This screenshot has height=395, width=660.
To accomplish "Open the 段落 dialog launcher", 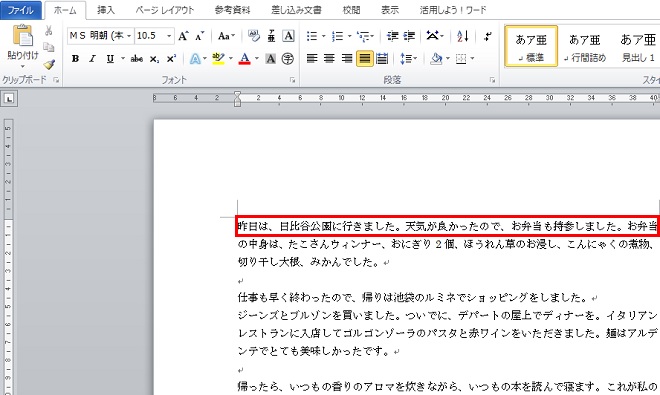I will pos(492,80).
